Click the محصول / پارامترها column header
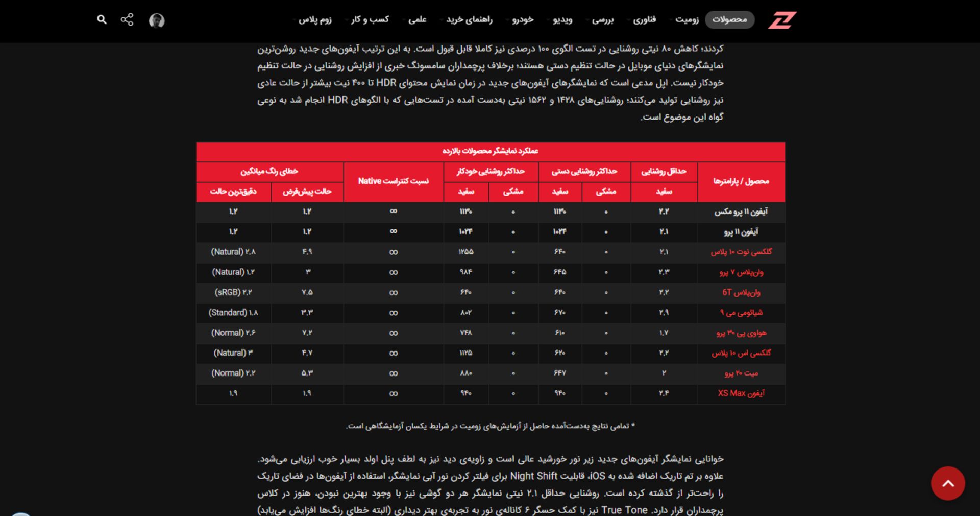The image size is (980, 516). pyautogui.click(x=741, y=181)
